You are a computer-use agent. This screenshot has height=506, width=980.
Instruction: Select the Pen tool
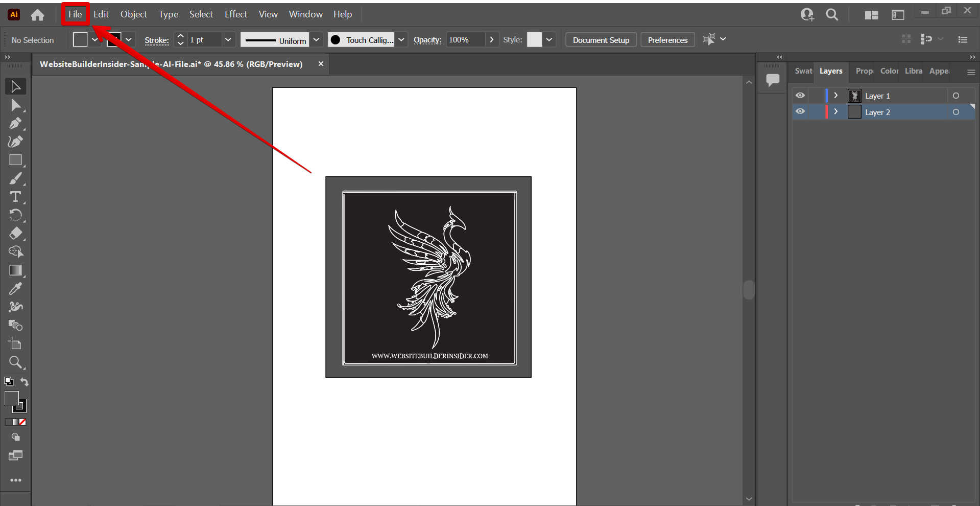15,123
